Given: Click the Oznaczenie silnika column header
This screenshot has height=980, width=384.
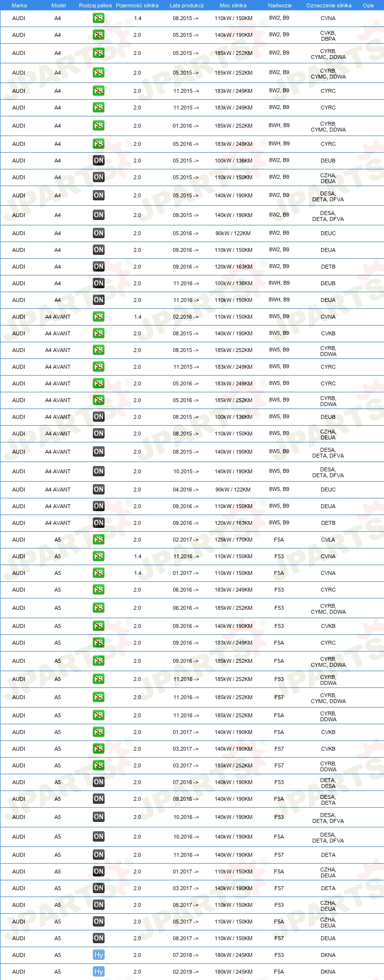Looking at the screenshot, I should point(329,5).
